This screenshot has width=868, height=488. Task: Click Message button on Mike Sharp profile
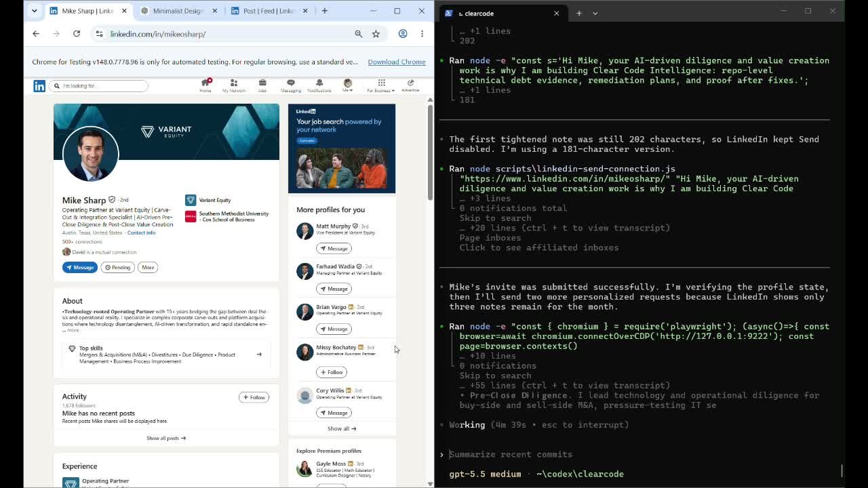point(80,267)
